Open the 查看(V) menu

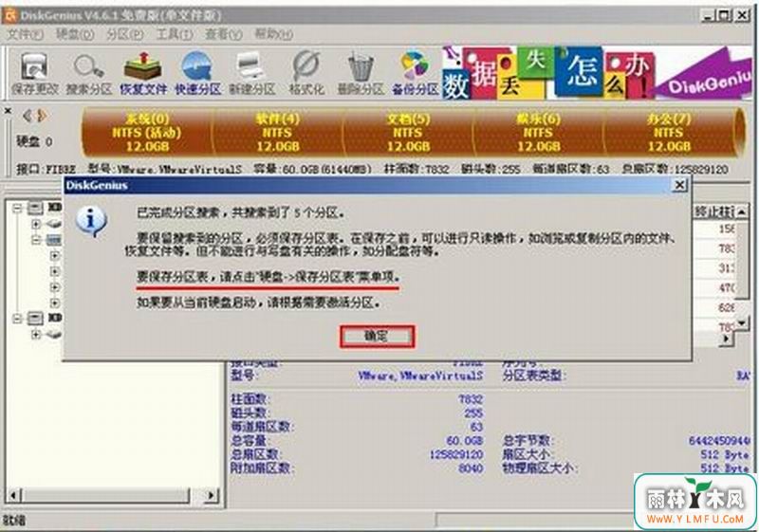pos(224,34)
